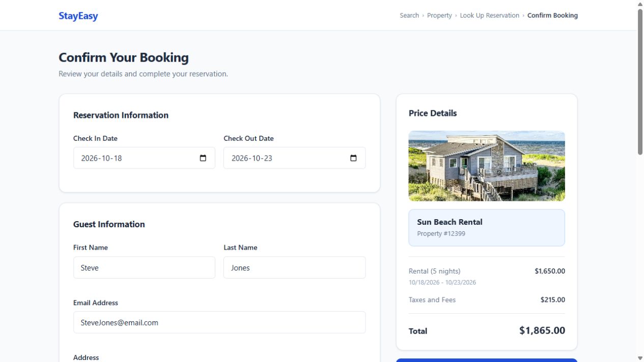Viewport: 644px width, 362px height.
Task: Focus the Last Name field containing Jones
Action: click(x=294, y=267)
